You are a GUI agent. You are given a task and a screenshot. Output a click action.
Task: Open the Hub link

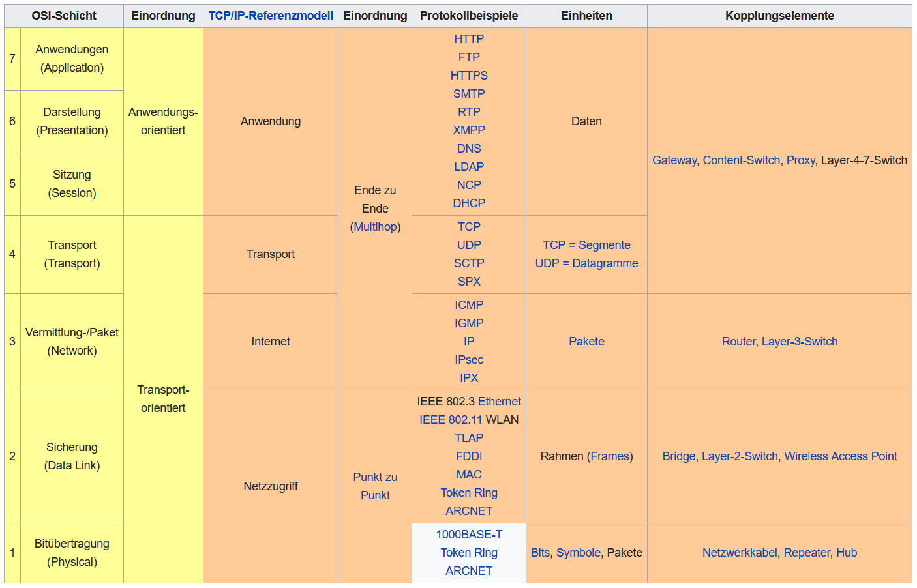click(847, 553)
